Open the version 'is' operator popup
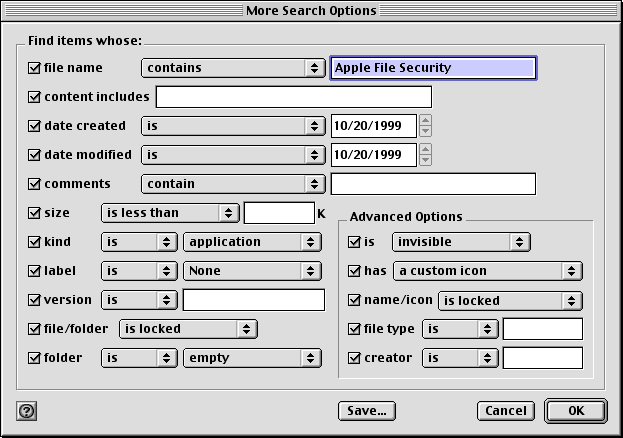The height and width of the screenshot is (438, 623). [x=139, y=300]
